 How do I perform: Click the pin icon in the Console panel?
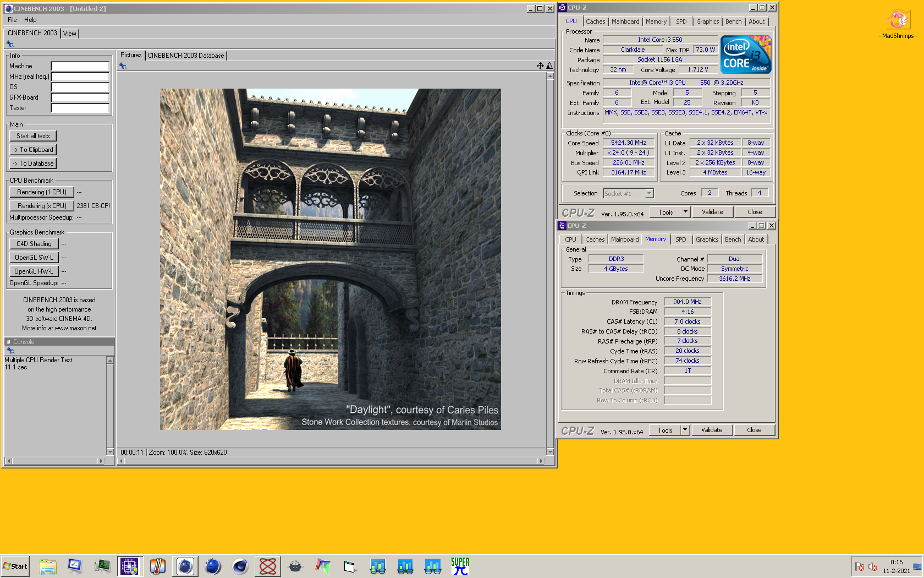(10, 351)
